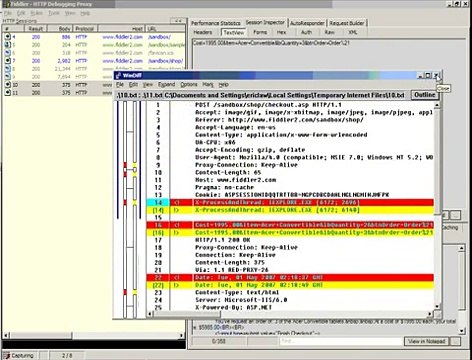Click the icon of session 6
472x360 pixels.
(7, 53)
